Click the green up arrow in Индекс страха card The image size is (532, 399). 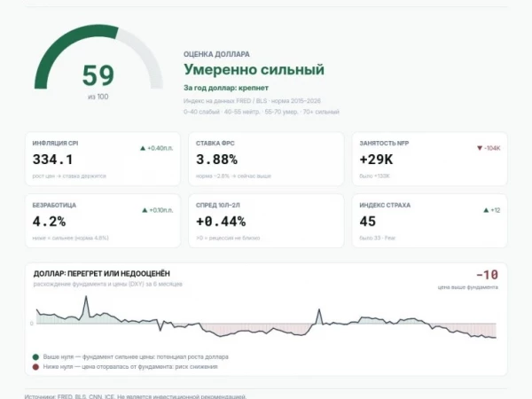pos(486,210)
